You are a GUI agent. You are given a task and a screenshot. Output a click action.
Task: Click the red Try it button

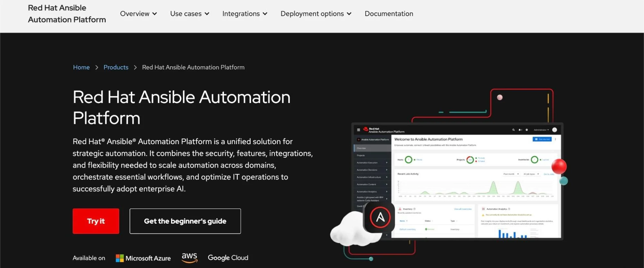96,221
